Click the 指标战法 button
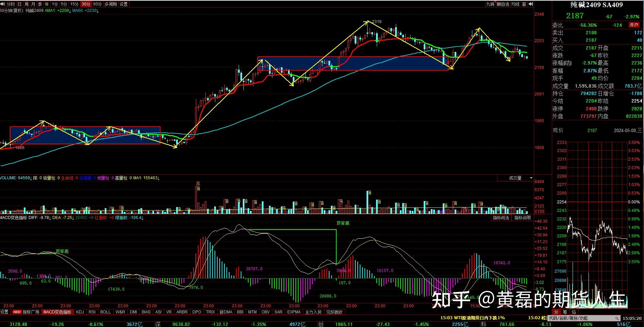 click(501, 218)
